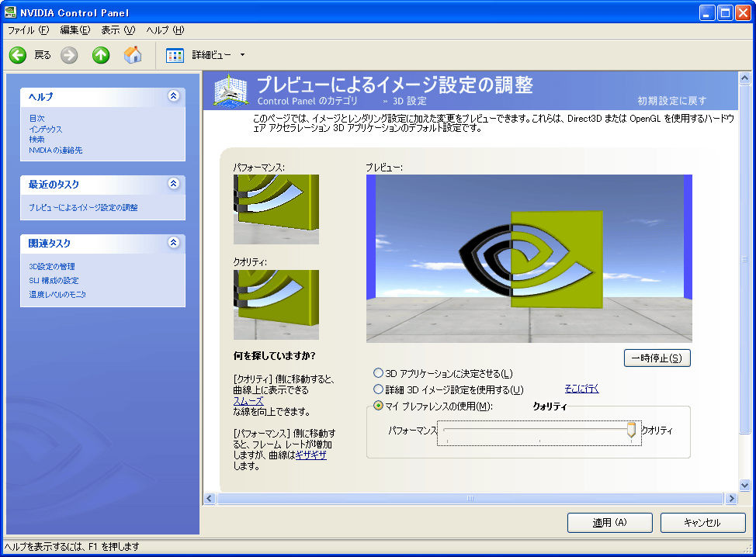Follow the そこに行く link
The height and width of the screenshot is (557, 756).
click(582, 389)
